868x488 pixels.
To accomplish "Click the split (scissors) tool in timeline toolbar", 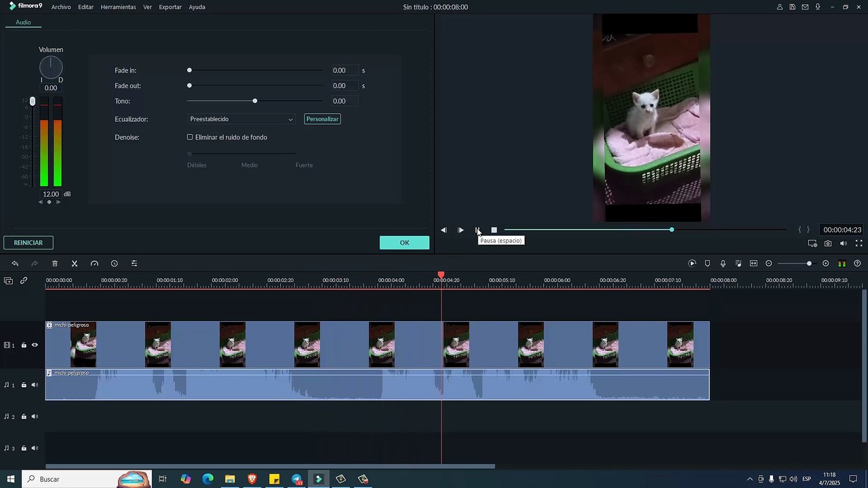I will pyautogui.click(x=75, y=264).
